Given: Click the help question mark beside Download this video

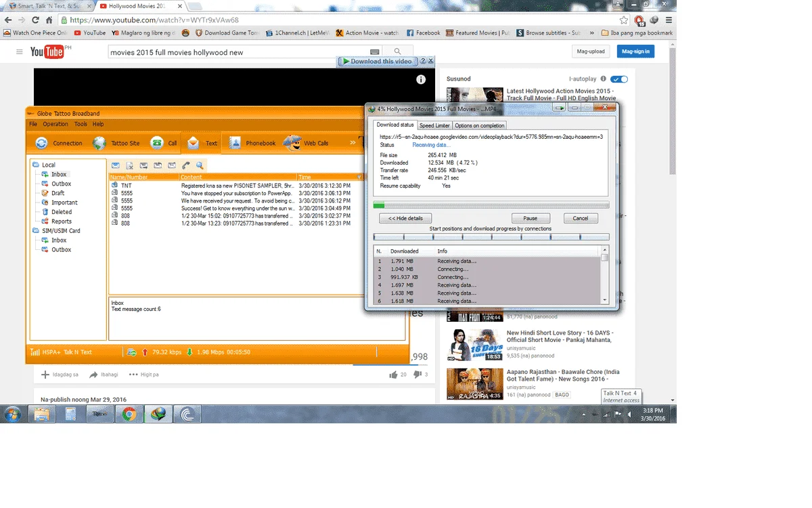Looking at the screenshot, I should [x=423, y=61].
